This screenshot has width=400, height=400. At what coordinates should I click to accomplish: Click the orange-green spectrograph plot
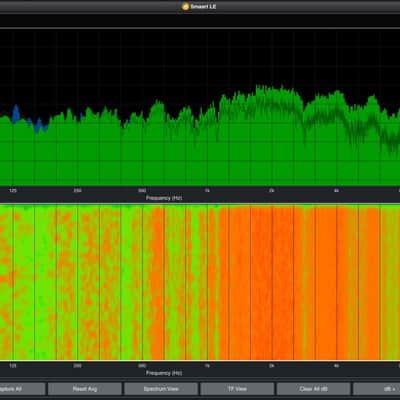[200, 282]
